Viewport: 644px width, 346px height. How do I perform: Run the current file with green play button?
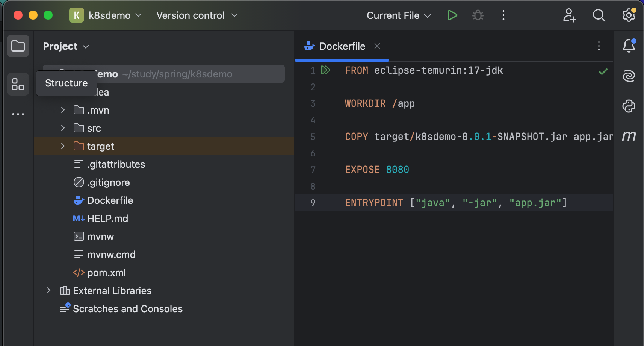pyautogui.click(x=452, y=15)
